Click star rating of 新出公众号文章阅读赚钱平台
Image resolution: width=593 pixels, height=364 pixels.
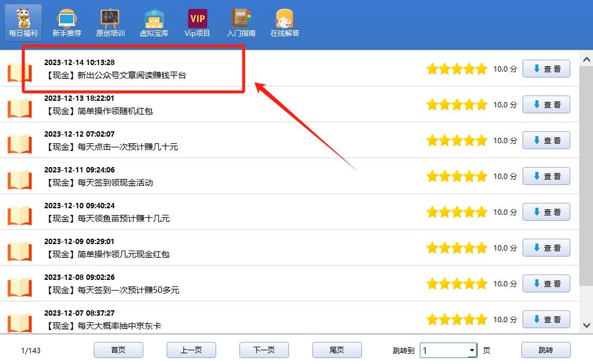(457, 69)
